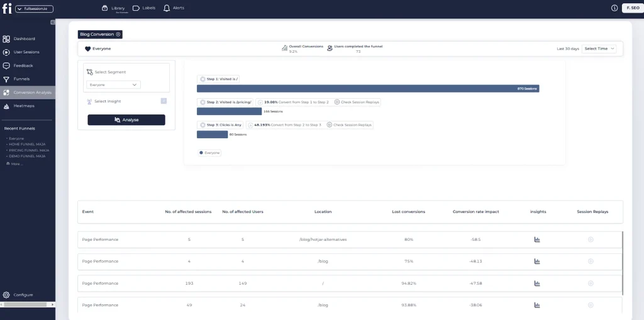Click the Select Insight icon
The height and width of the screenshot is (320, 644).
(x=89, y=101)
